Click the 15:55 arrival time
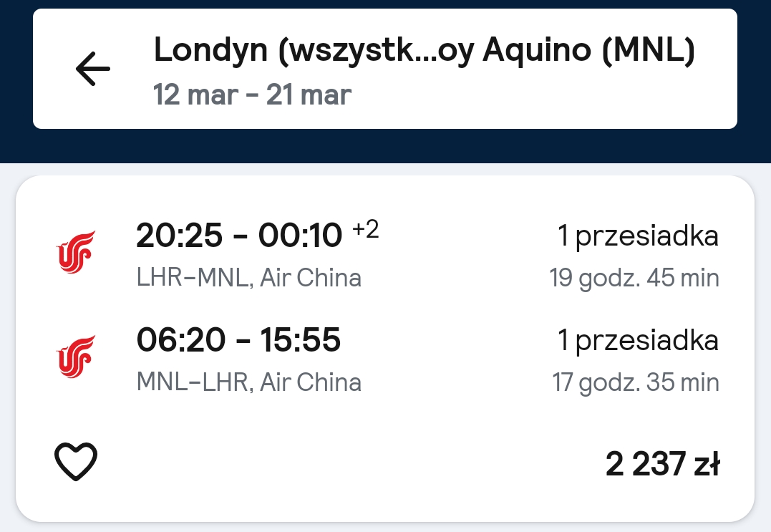The image size is (771, 532). coord(300,340)
